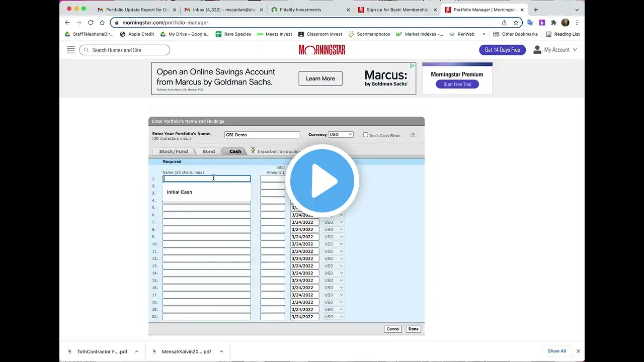The image size is (644, 362).
Task: Select the Cash tab
Action: pyautogui.click(x=235, y=151)
